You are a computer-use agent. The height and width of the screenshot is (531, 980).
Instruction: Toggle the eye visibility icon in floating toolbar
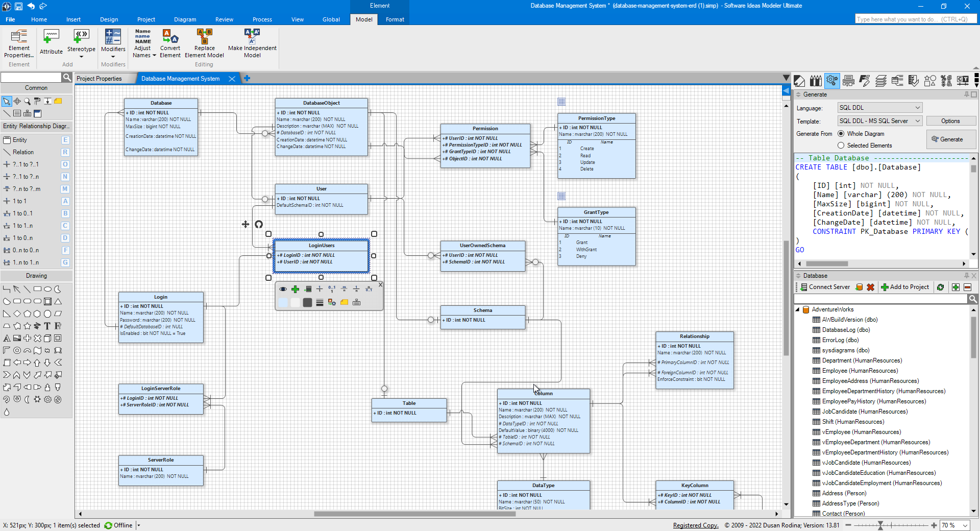pyautogui.click(x=283, y=289)
